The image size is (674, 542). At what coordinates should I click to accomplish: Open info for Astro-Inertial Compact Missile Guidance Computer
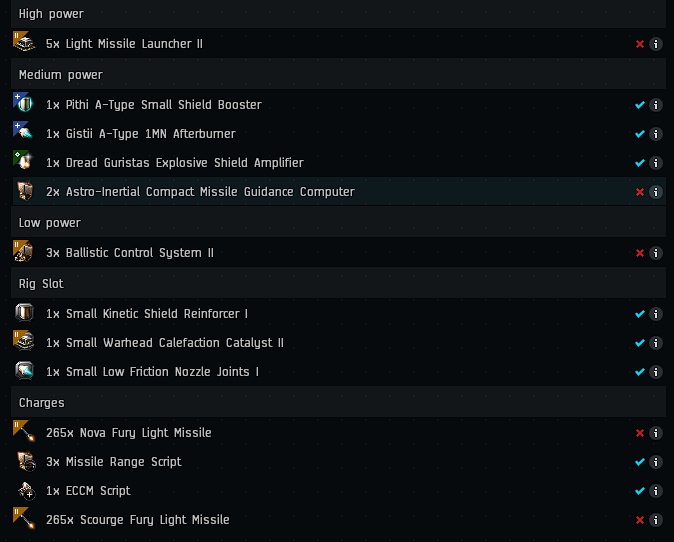click(x=656, y=192)
